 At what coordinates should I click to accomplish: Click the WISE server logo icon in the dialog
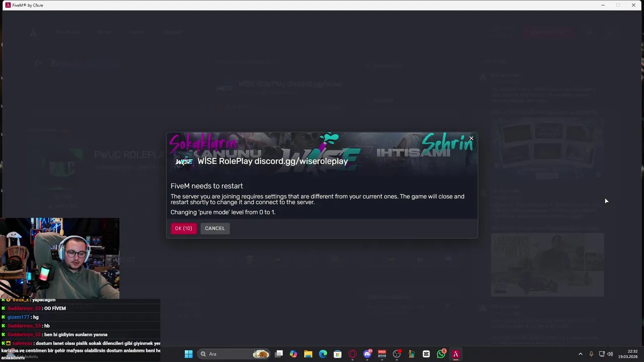[184, 161]
